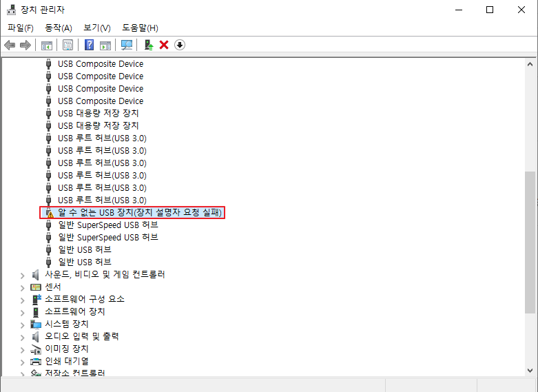Click the speaker icon beside 사운드, 비디오 및 게임 컨트롤러
The width and height of the screenshot is (538, 392).
(x=36, y=275)
